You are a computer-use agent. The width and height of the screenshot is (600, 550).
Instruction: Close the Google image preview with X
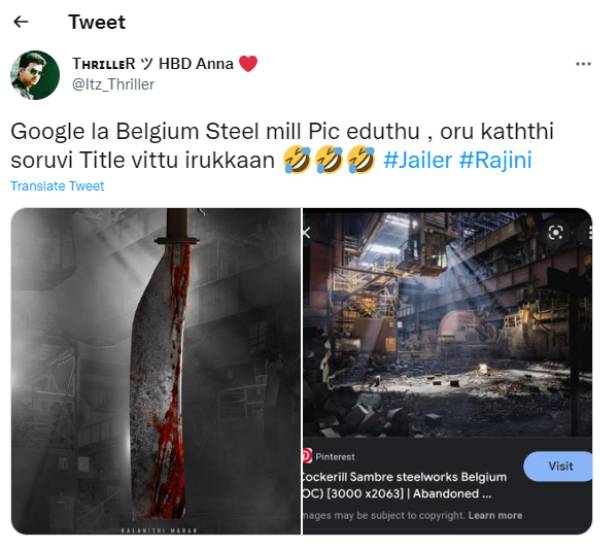tap(307, 232)
